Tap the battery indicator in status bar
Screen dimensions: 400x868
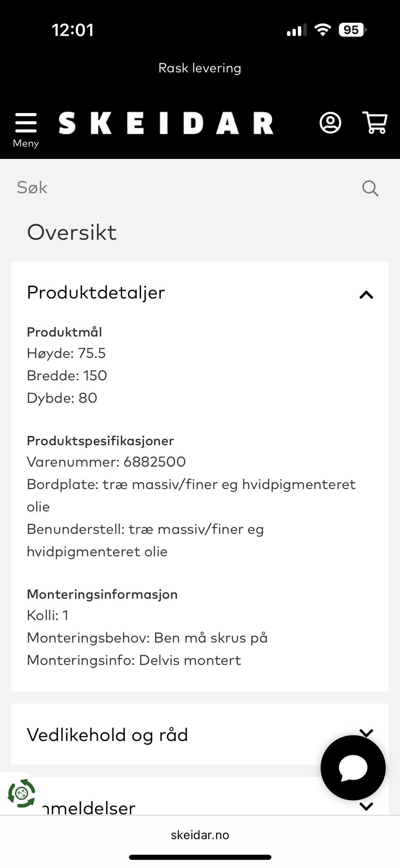(x=352, y=30)
